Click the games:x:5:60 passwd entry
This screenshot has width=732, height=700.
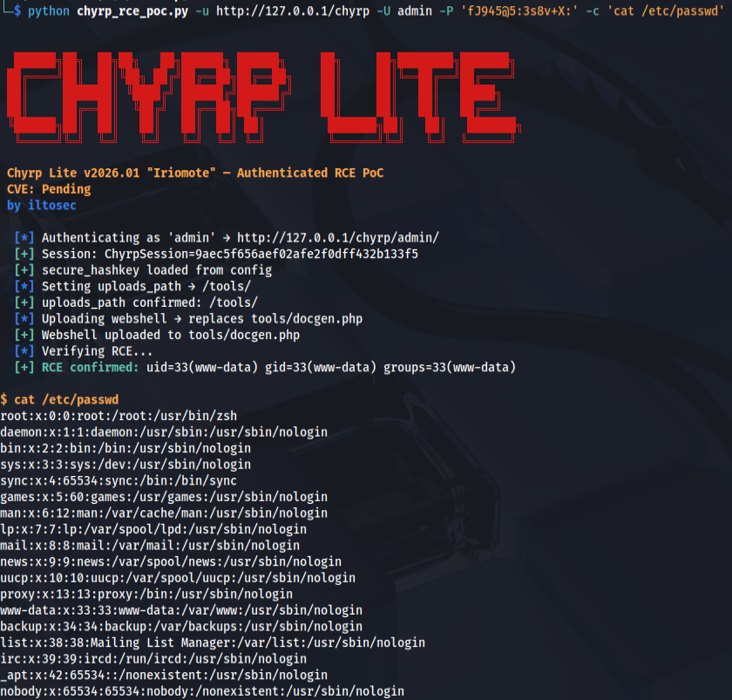pyautogui.click(x=164, y=497)
